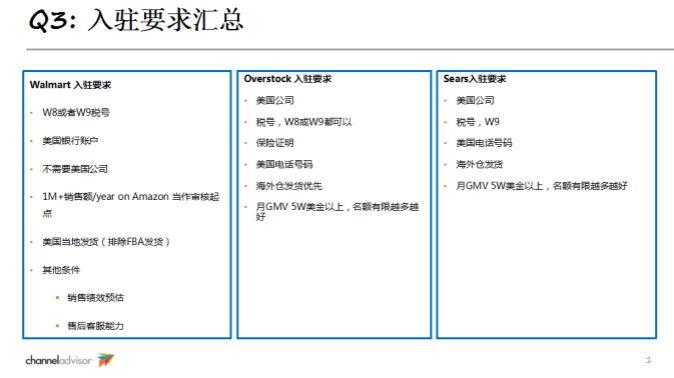Select the slide title Q3: 入驻要求汇总
Screen dimensions: 674x378
click(x=136, y=20)
